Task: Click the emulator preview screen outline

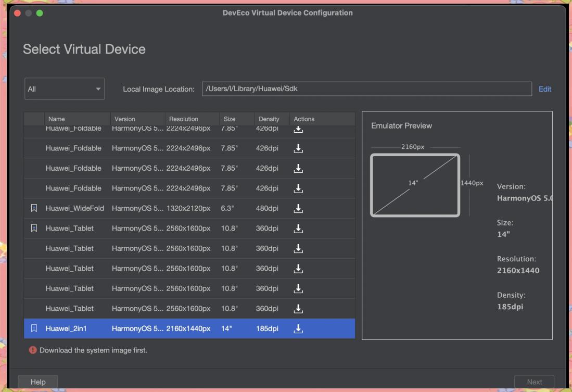Action: pyautogui.click(x=415, y=185)
